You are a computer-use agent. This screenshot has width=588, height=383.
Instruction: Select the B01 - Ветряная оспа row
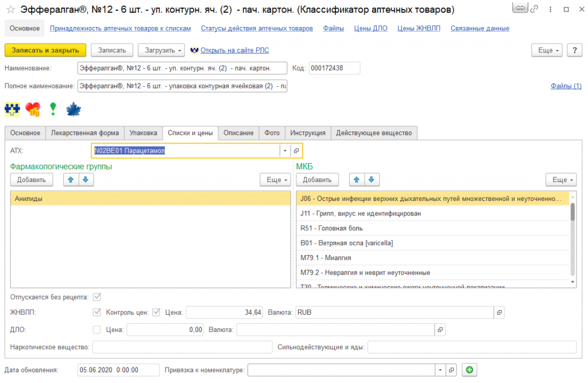click(x=433, y=243)
